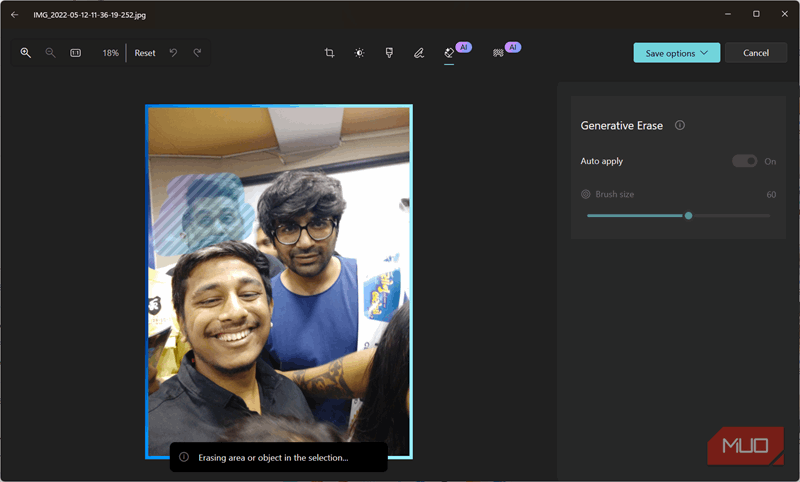Cancel the editing session
The height and width of the screenshot is (482, 800).
[756, 53]
